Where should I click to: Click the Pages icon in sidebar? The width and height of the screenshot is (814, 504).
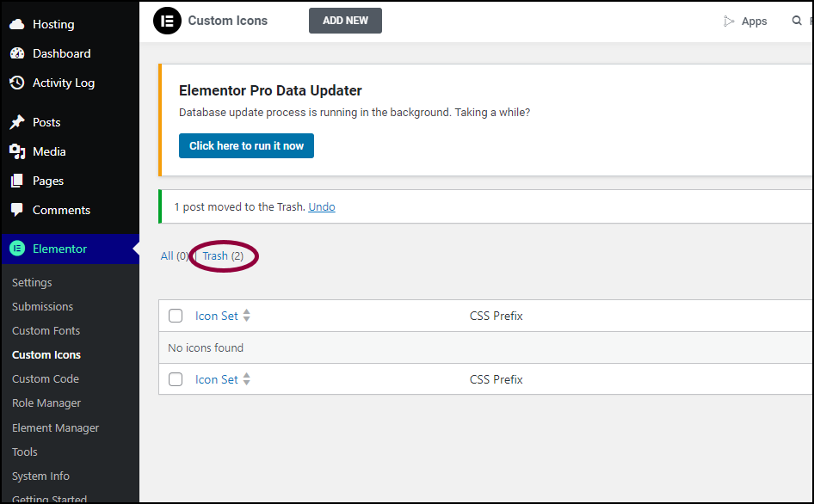(17, 181)
